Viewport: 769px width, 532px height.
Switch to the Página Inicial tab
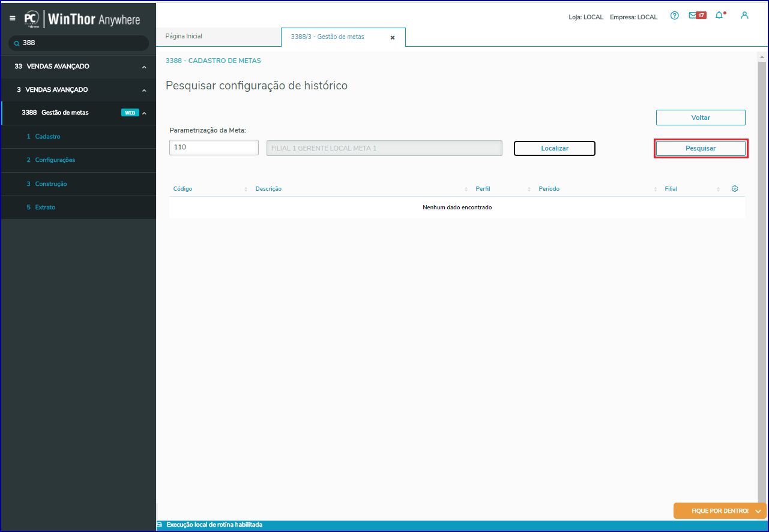pos(219,37)
